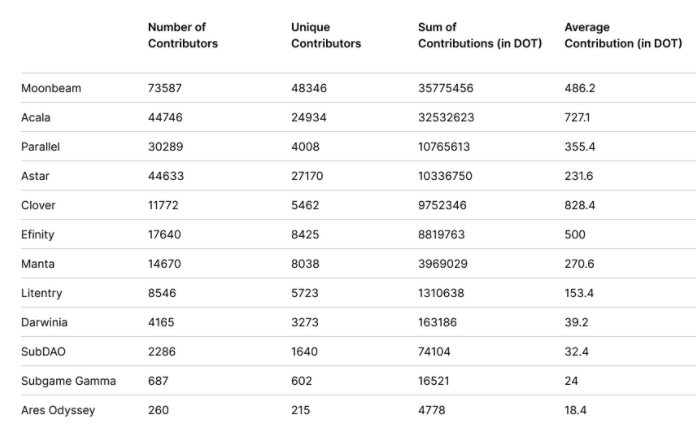Click the Average Contribution (in DOT) header
The height and width of the screenshot is (428, 696).
(x=623, y=35)
